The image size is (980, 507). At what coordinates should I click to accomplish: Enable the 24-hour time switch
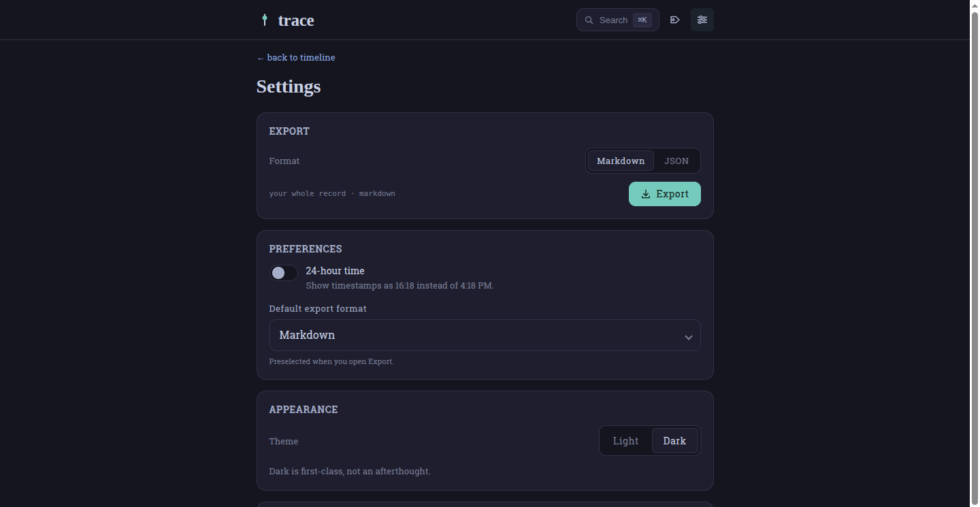[x=284, y=273]
